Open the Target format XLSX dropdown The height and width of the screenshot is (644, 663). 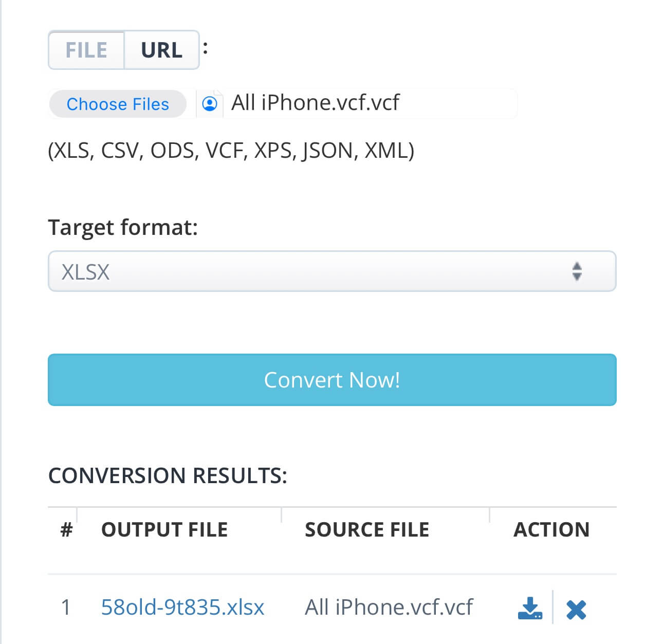point(331,271)
